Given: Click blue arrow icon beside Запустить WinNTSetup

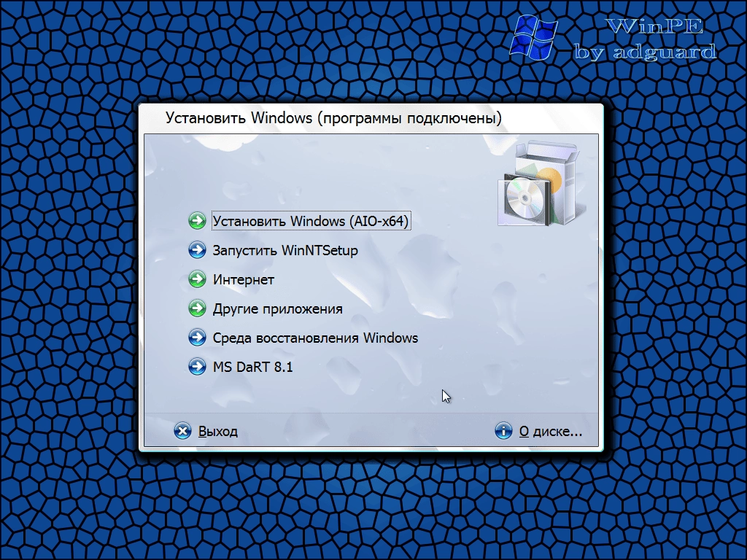Looking at the screenshot, I should click(197, 250).
